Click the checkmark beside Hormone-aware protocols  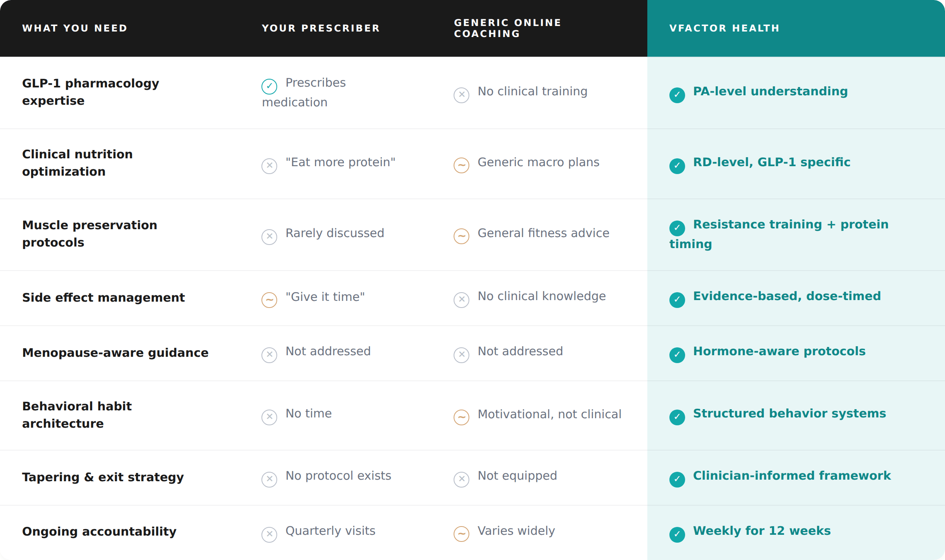[677, 355]
